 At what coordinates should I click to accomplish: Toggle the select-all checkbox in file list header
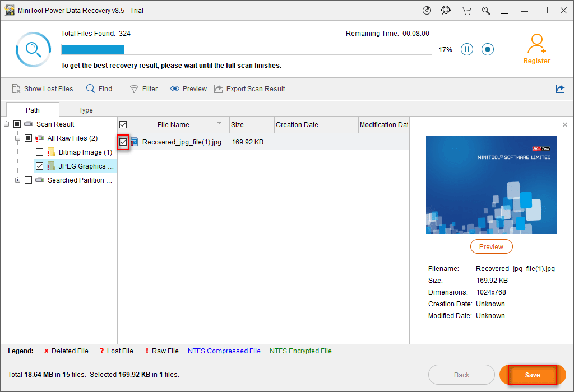[123, 125]
